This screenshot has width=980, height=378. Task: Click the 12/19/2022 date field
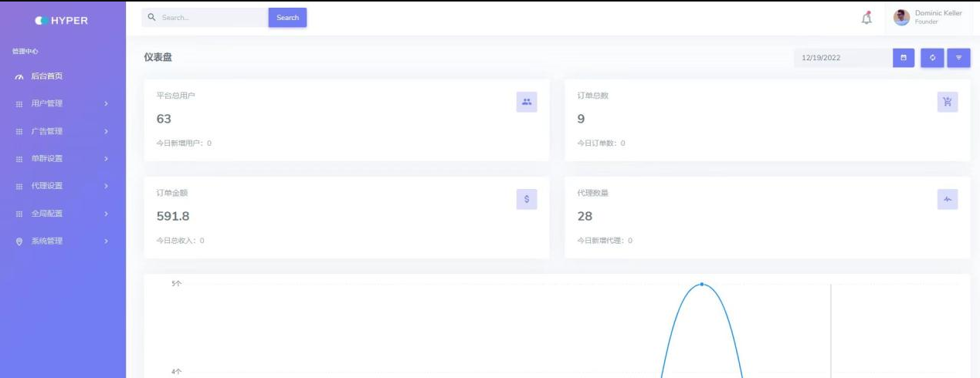843,58
